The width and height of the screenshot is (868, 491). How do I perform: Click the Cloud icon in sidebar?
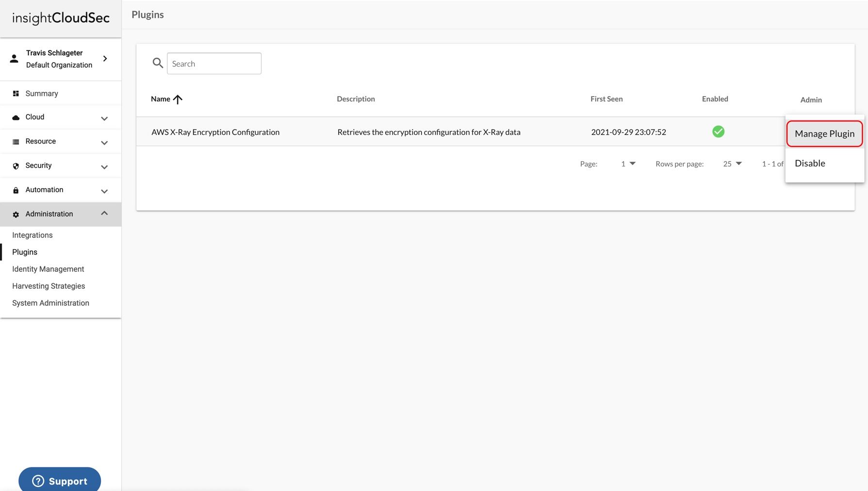(16, 117)
